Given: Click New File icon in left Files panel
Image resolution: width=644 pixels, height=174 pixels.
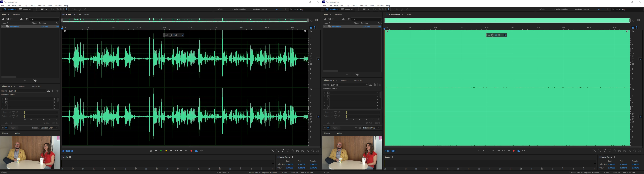Looking at the screenshot, I should 12,19.
